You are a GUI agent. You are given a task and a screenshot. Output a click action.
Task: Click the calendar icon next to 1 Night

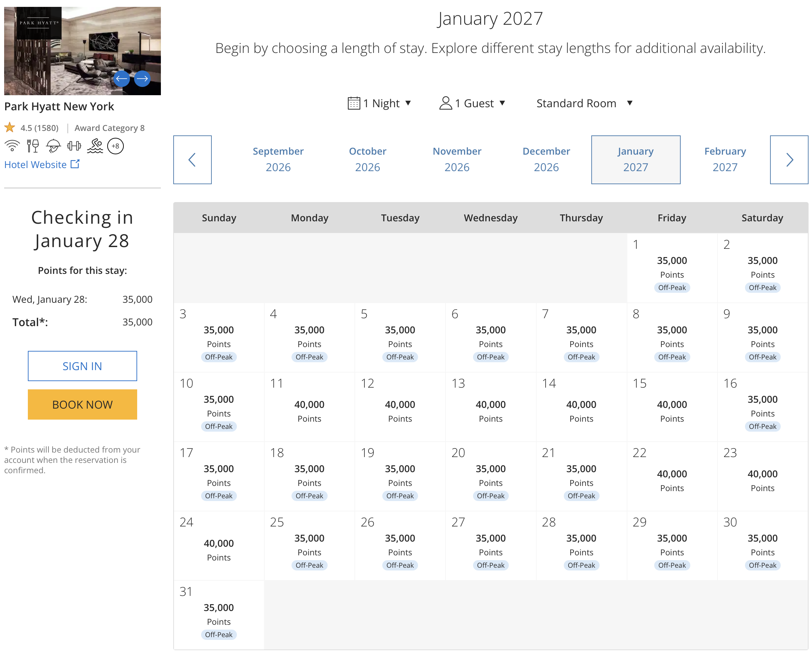[x=353, y=103]
